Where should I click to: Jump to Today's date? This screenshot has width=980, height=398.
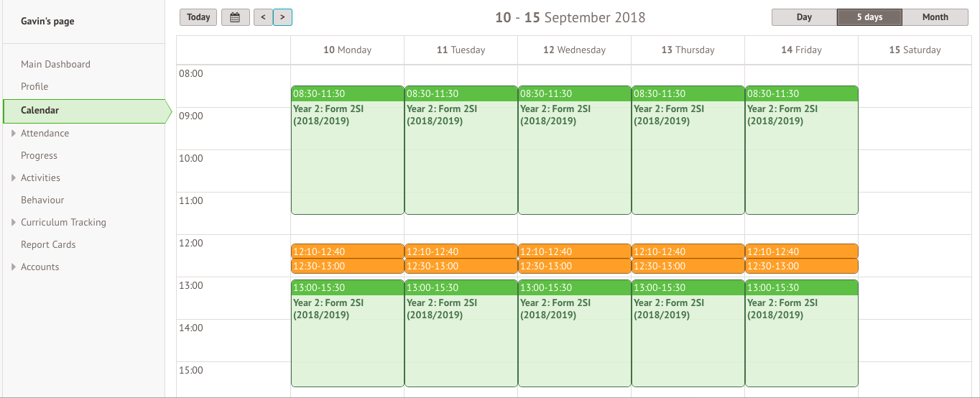199,17
